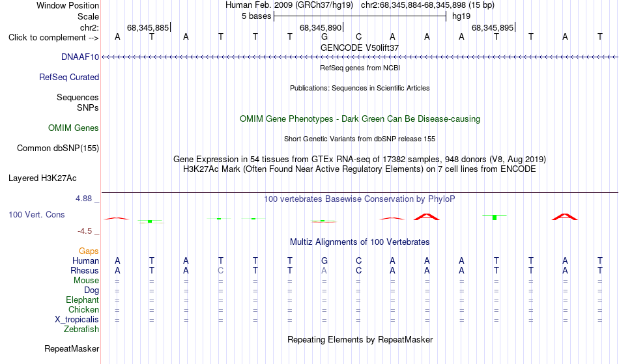Click 'Short Genetic Variants from dbSNP release 155'
619x364 pixels.
point(360,139)
